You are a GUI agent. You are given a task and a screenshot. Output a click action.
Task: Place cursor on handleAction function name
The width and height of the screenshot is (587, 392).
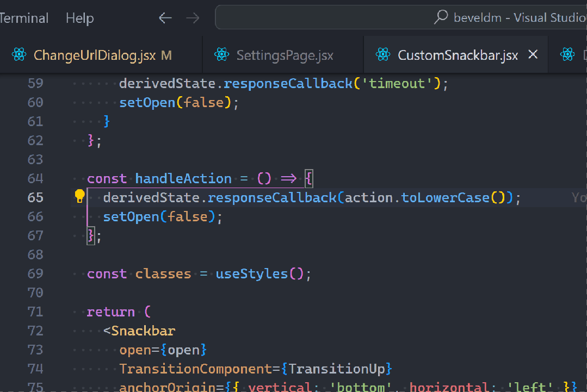(x=183, y=178)
